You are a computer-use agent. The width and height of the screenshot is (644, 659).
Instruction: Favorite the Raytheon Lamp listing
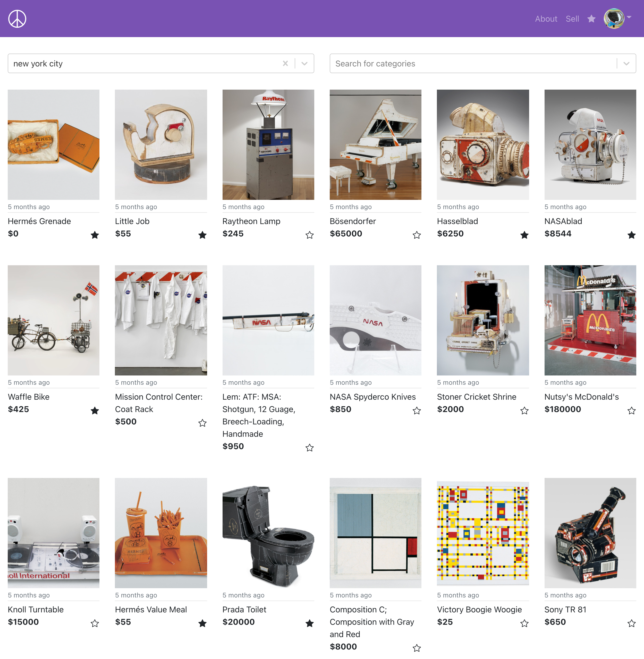pyautogui.click(x=309, y=235)
